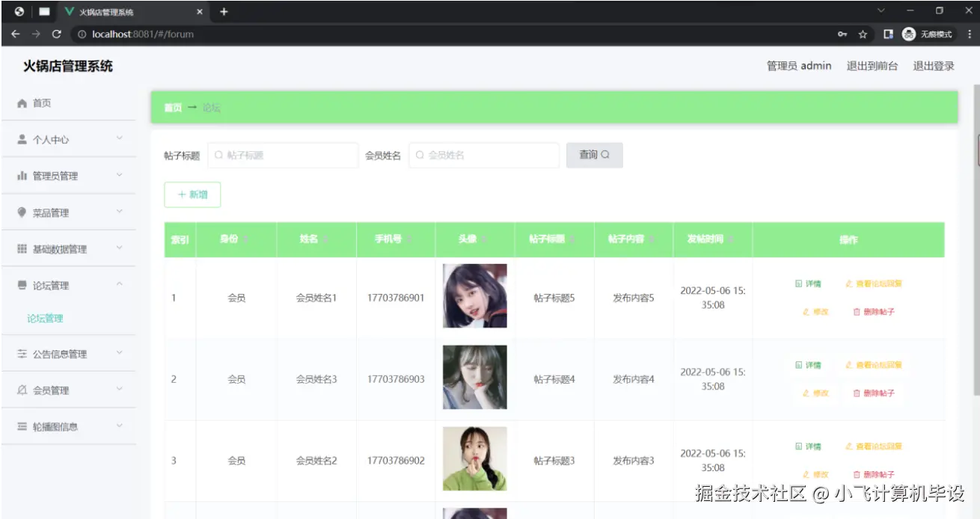The height and width of the screenshot is (519, 980).
Task: Click 查看论坛回复 for 帖子标题5 row
Action: coord(874,283)
